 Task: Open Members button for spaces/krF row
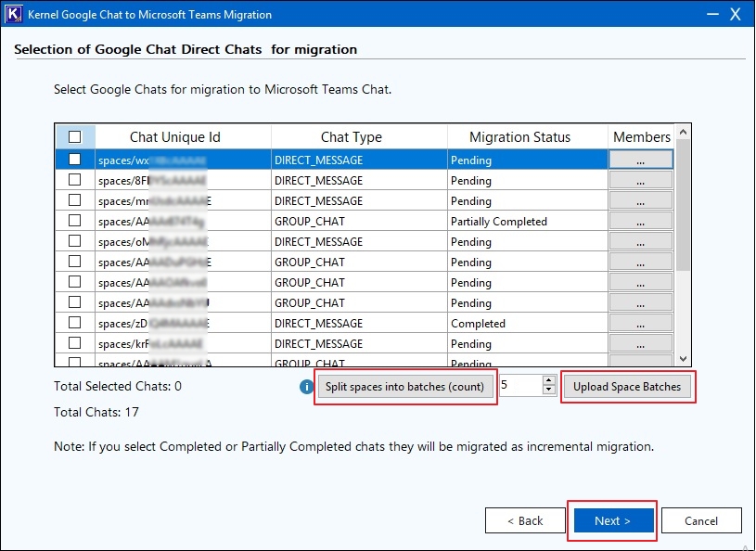click(641, 344)
